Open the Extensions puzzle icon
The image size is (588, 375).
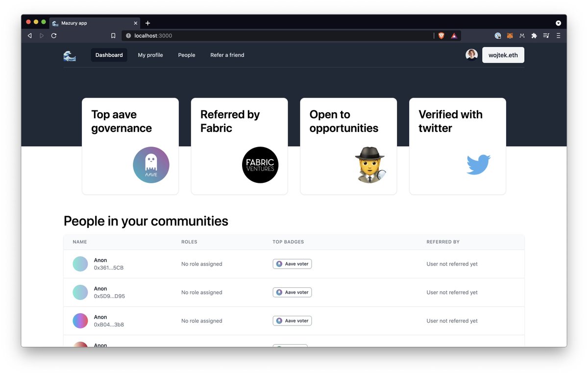coord(534,36)
